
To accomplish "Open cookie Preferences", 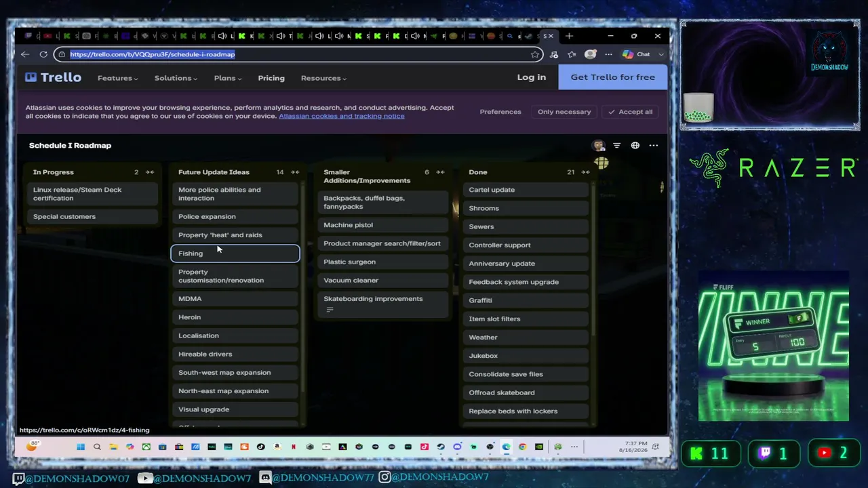I will pos(500,112).
